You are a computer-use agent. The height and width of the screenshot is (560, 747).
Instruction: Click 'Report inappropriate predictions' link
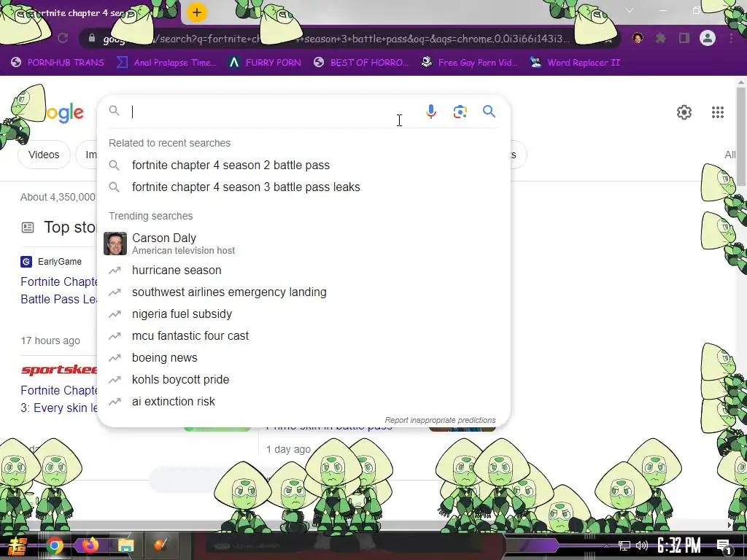440,420
